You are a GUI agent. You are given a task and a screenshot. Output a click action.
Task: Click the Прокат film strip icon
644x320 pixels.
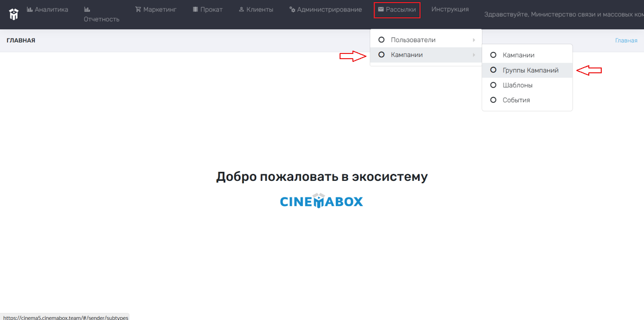point(195,9)
